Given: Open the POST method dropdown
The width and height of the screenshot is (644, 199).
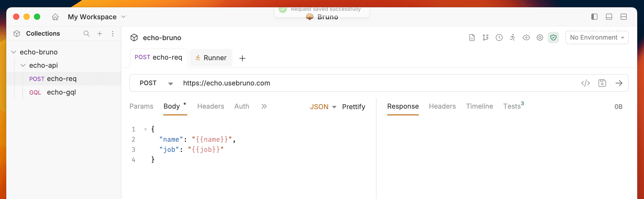Looking at the screenshot, I should click(156, 83).
